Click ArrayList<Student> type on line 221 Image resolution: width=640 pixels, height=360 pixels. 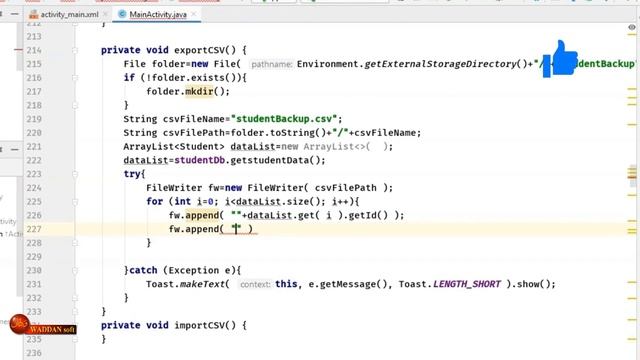pyautogui.click(x=174, y=147)
